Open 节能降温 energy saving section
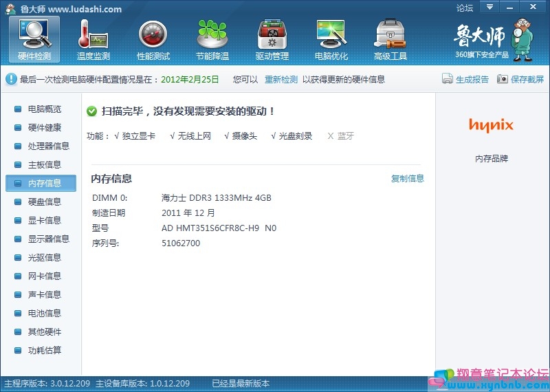 pos(212,40)
